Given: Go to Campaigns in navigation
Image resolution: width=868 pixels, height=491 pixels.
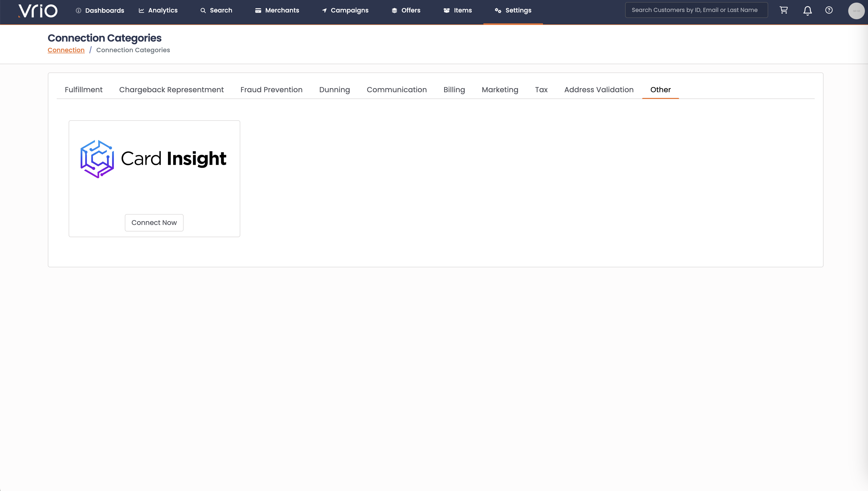Looking at the screenshot, I should [345, 10].
